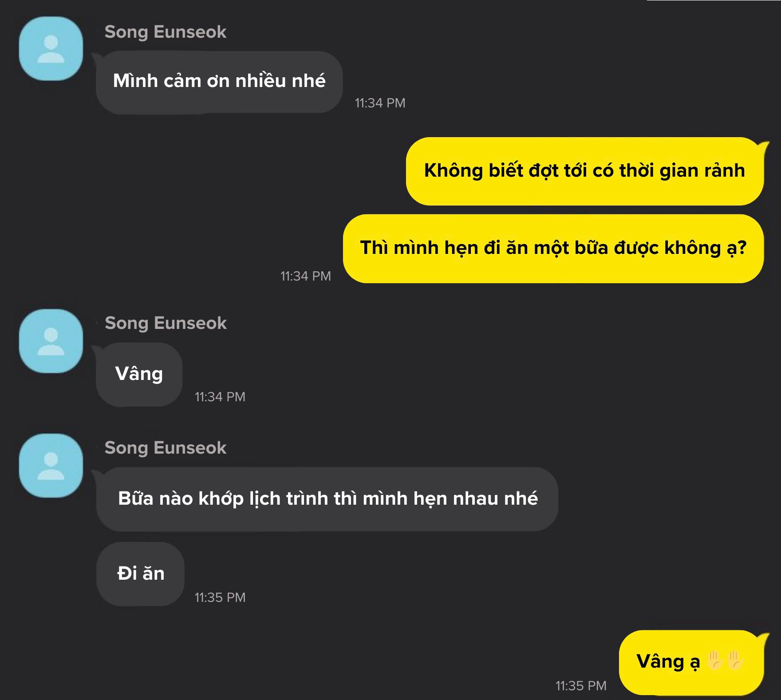Viewport: 781px width, 700px height.
Task: Click 11:34 PM timestamp next to 'Vâng'
Action: click(x=220, y=397)
